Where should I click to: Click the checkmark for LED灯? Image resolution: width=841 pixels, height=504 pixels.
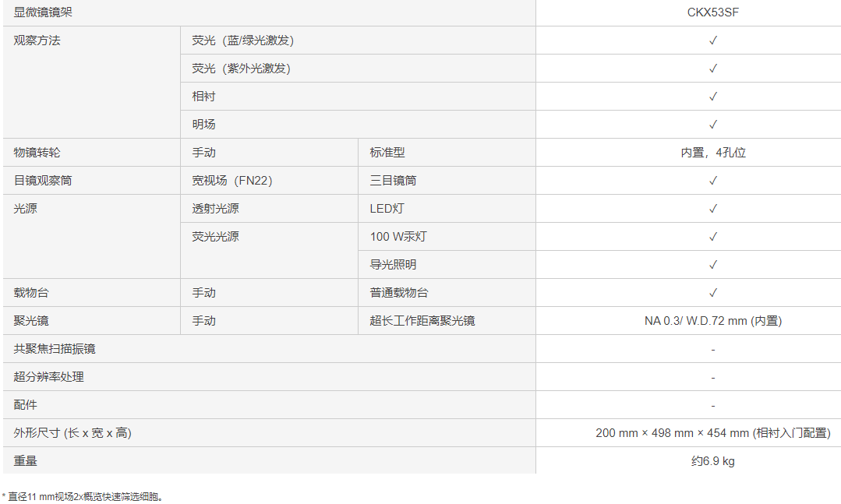712,209
